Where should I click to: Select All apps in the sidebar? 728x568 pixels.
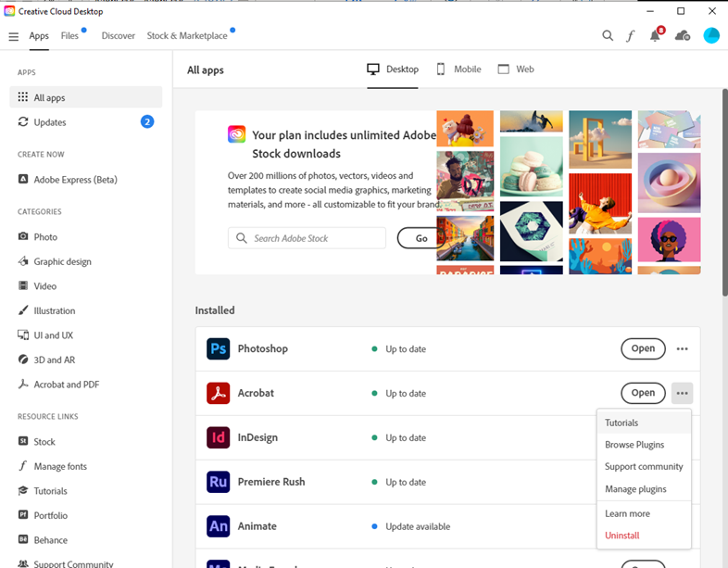point(86,97)
